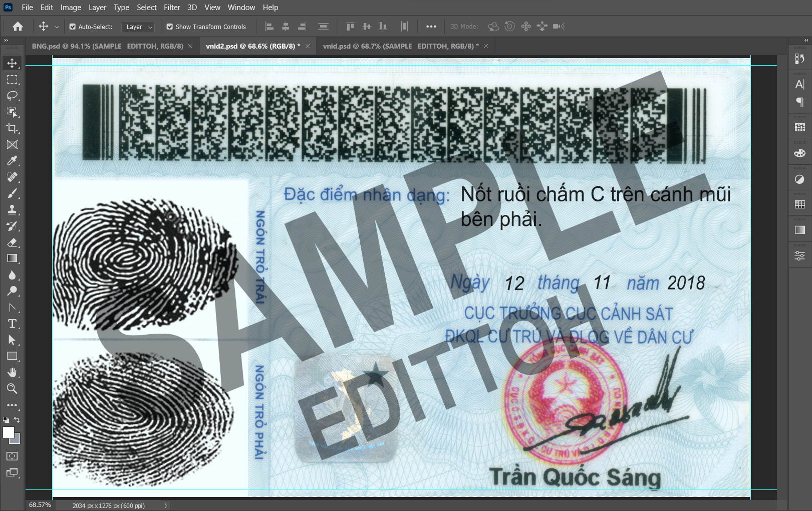812x511 pixels.
Task: Select the Clone Stamp tool
Action: click(x=12, y=210)
